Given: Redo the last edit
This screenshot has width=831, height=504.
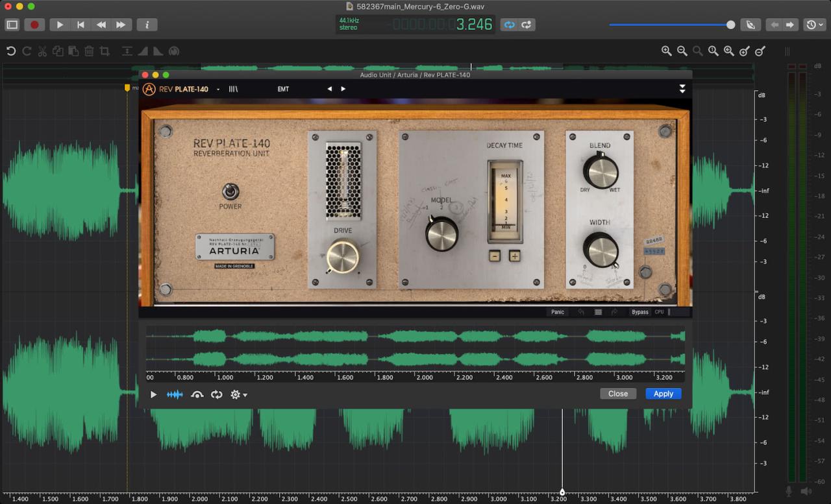Looking at the screenshot, I should [x=27, y=51].
